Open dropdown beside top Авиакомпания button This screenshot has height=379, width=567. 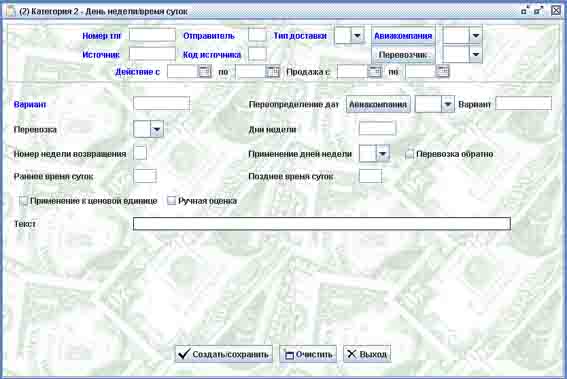coord(476,35)
